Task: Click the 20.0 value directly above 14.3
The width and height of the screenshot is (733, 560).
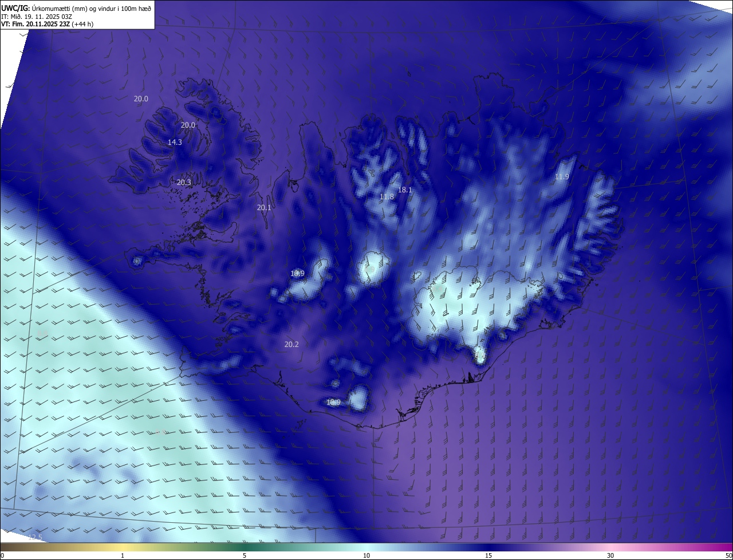Action: click(188, 125)
